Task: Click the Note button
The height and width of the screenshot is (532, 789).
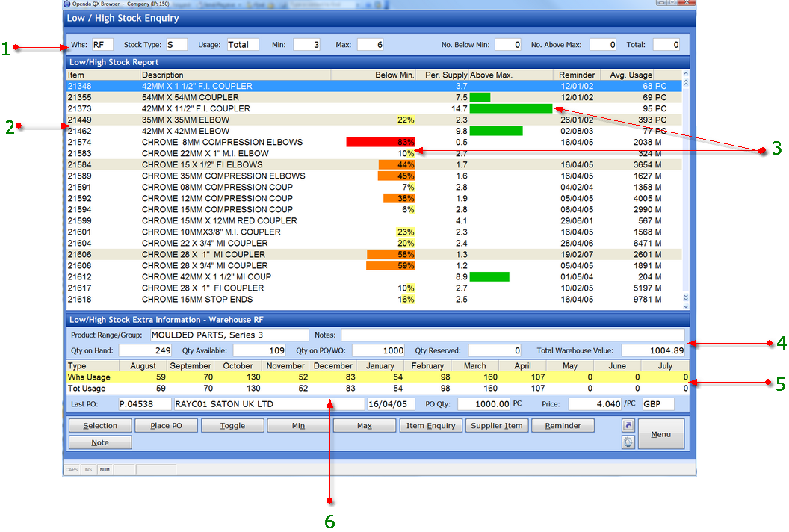Action: pos(100,442)
